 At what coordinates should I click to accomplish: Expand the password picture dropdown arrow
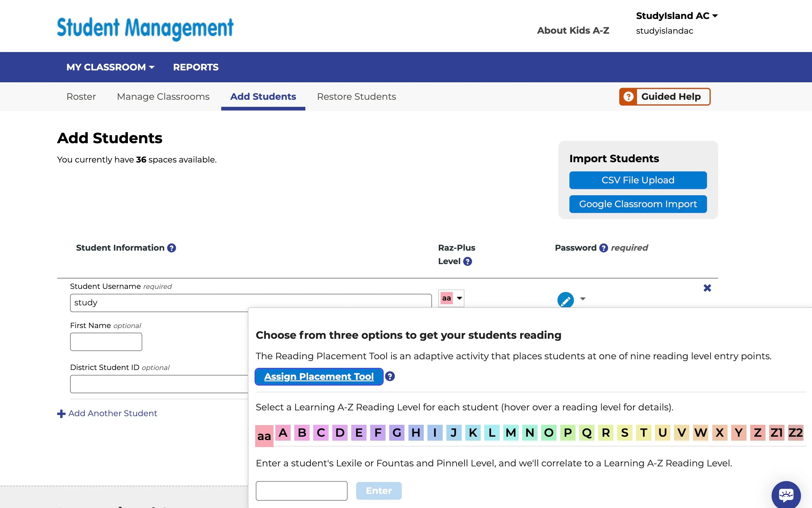pyautogui.click(x=583, y=299)
